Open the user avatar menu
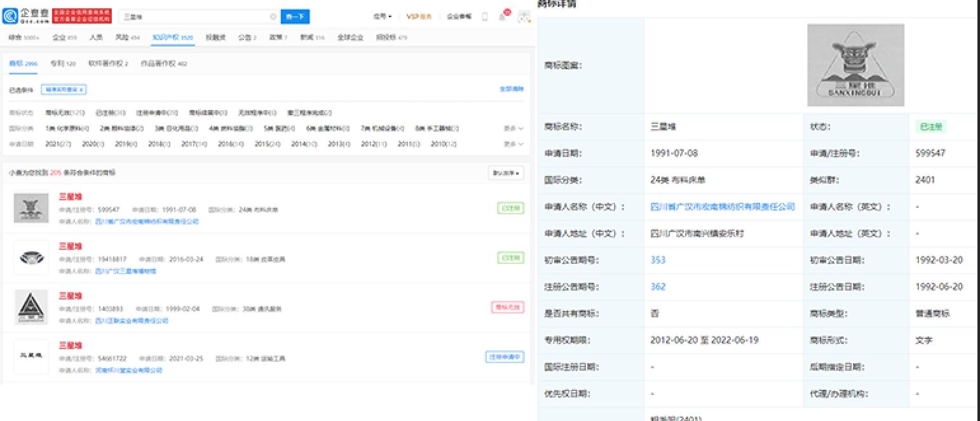Screen dimensions: 980x421 point(524,17)
